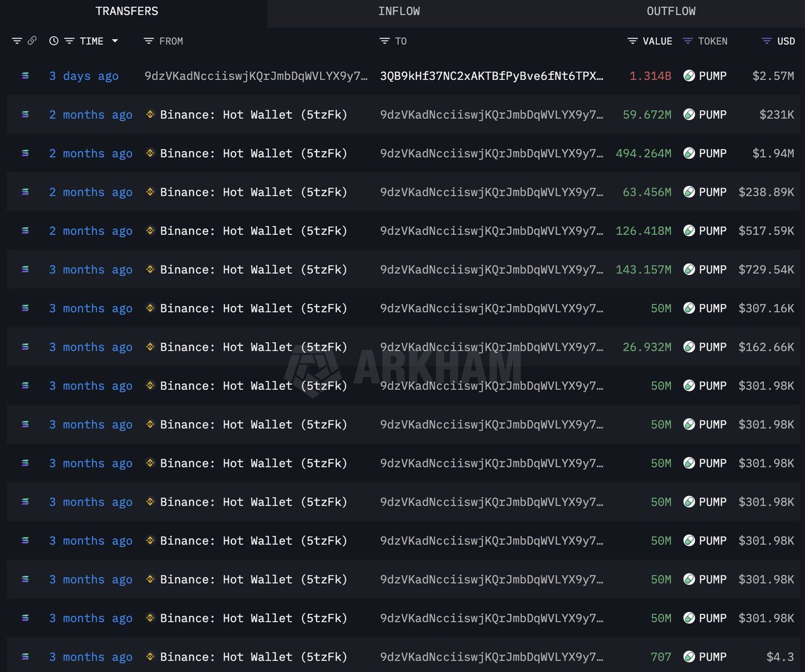The width and height of the screenshot is (805, 672).
Task: Click Solana chain icon on 143.157M row
Action: pyautogui.click(x=25, y=270)
